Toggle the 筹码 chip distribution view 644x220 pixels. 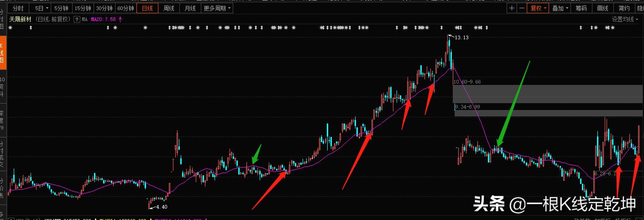[581, 8]
